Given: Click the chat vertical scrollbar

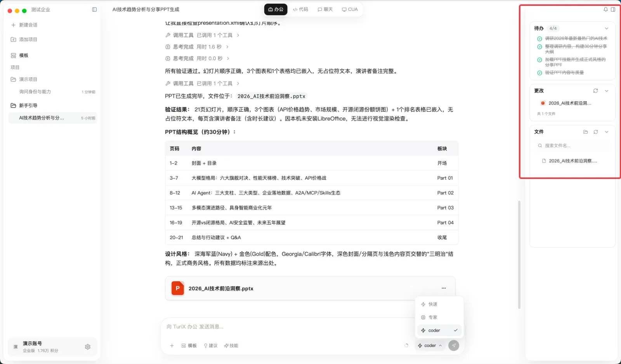Looking at the screenshot, I should click(x=519, y=255).
